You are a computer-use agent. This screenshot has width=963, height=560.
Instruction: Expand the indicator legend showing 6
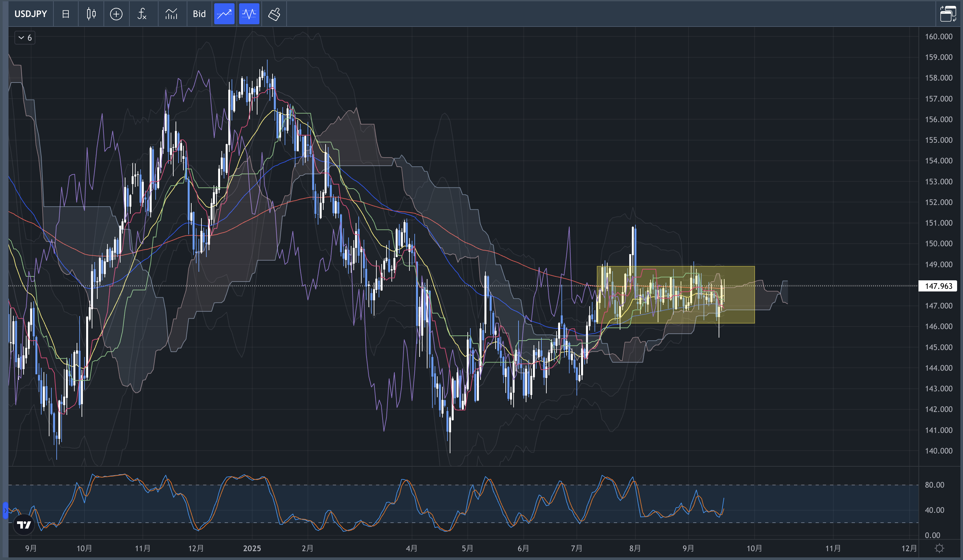[25, 38]
